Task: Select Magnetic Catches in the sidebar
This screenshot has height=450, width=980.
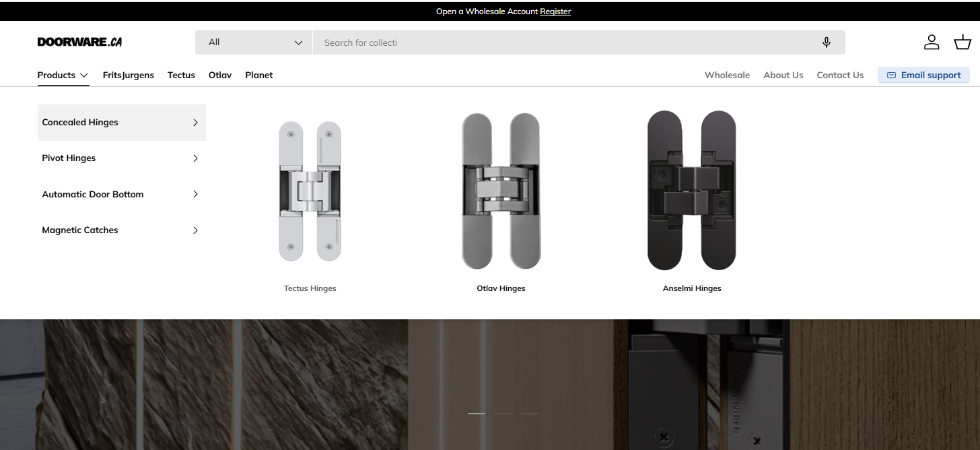Action: (x=79, y=230)
